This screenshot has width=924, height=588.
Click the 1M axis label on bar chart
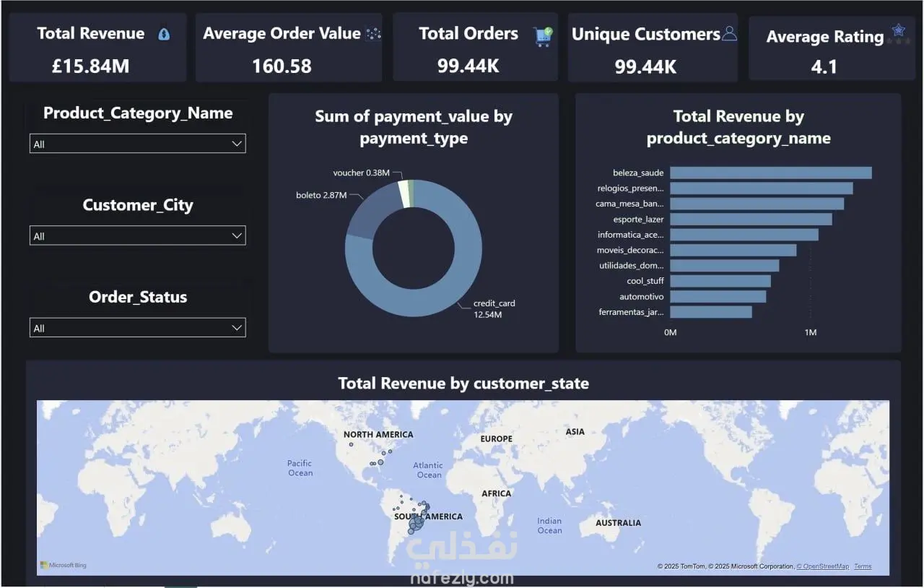pyautogui.click(x=811, y=332)
